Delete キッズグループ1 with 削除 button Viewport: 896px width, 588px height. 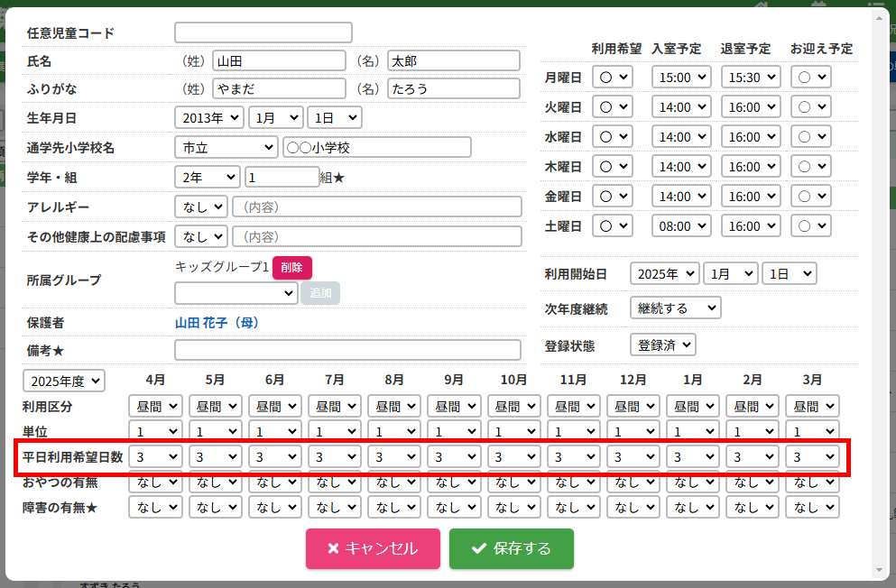click(x=292, y=268)
